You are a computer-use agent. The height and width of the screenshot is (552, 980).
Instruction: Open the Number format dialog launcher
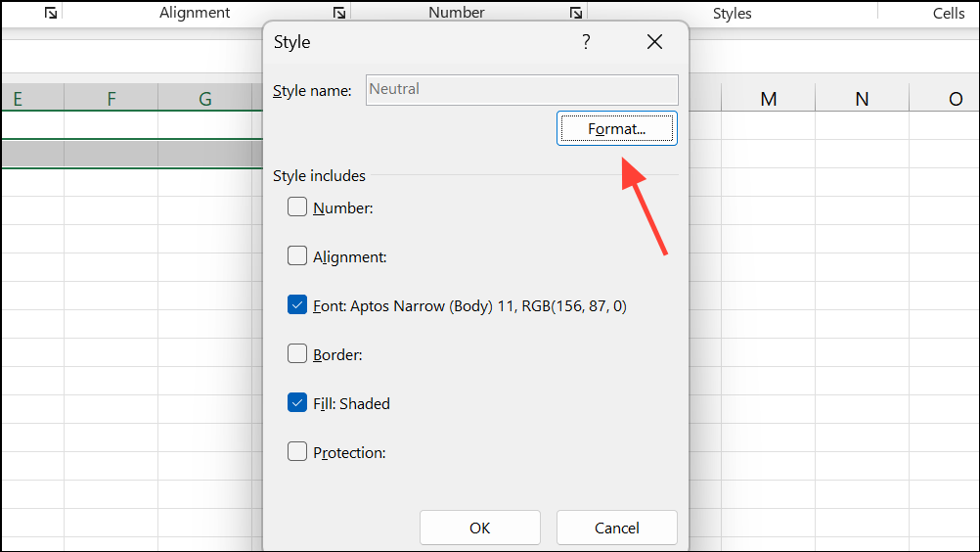coord(576,14)
